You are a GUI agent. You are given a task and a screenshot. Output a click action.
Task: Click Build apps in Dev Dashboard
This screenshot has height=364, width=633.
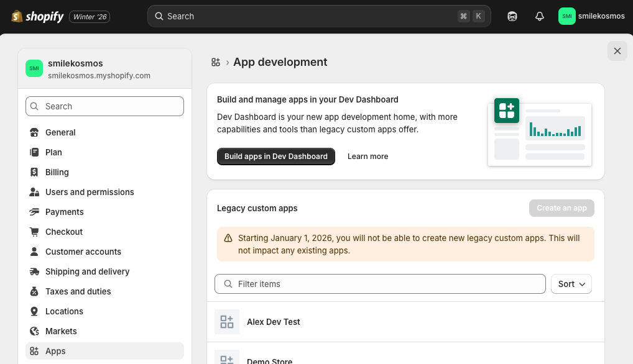pyautogui.click(x=275, y=157)
